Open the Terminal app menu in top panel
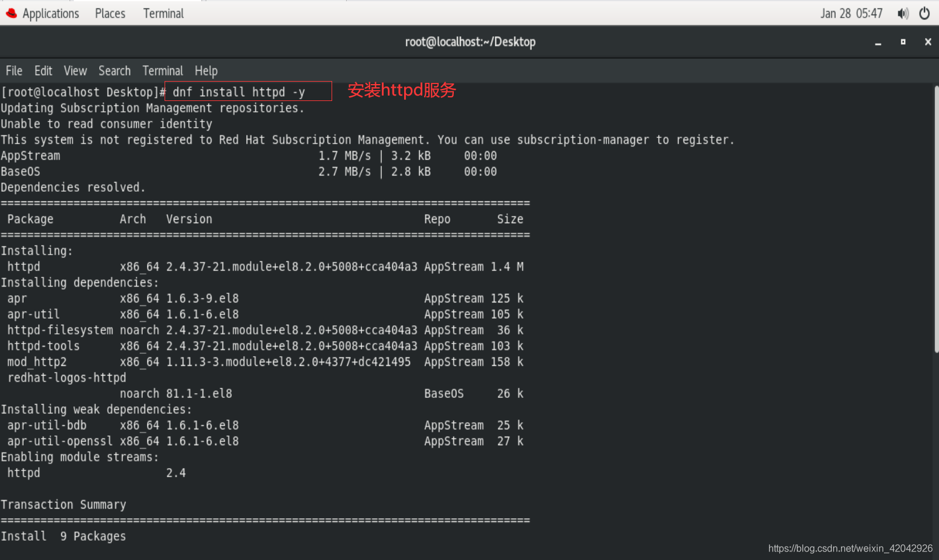 [163, 13]
